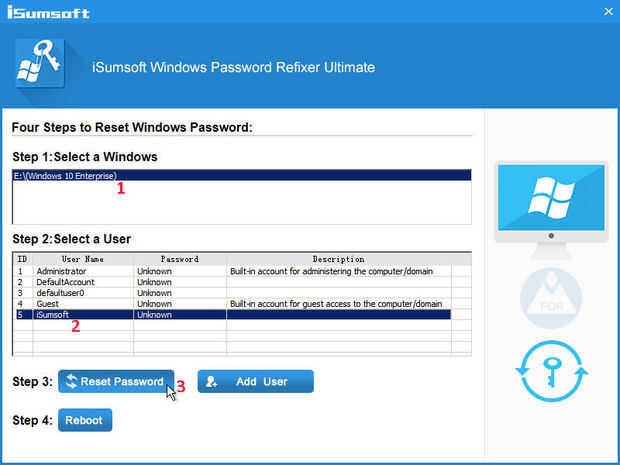Click the faded PDR triangle icon

tap(551, 298)
